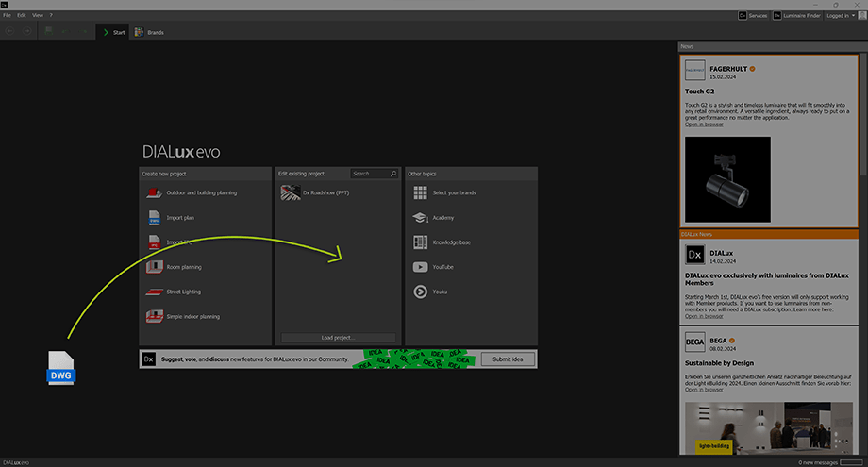Click the Youku icon

click(421, 292)
